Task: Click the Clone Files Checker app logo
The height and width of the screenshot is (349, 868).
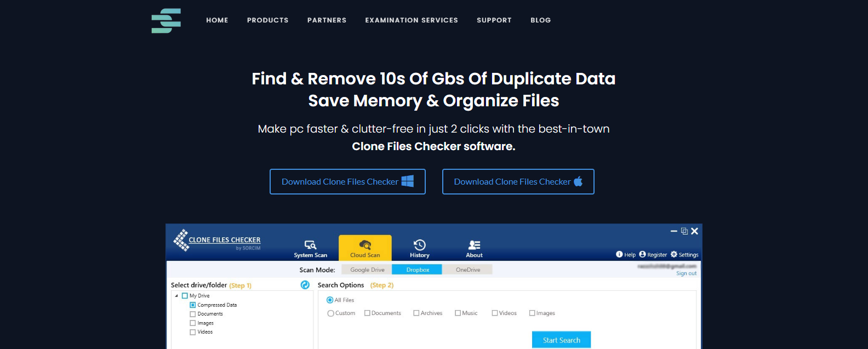Action: pyautogui.click(x=217, y=240)
